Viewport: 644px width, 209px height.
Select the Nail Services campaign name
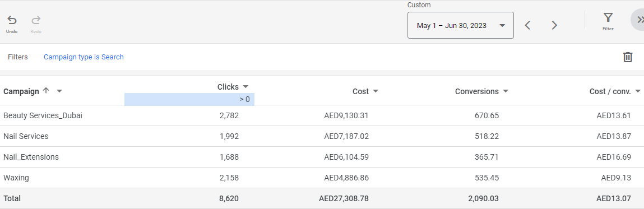(26, 136)
